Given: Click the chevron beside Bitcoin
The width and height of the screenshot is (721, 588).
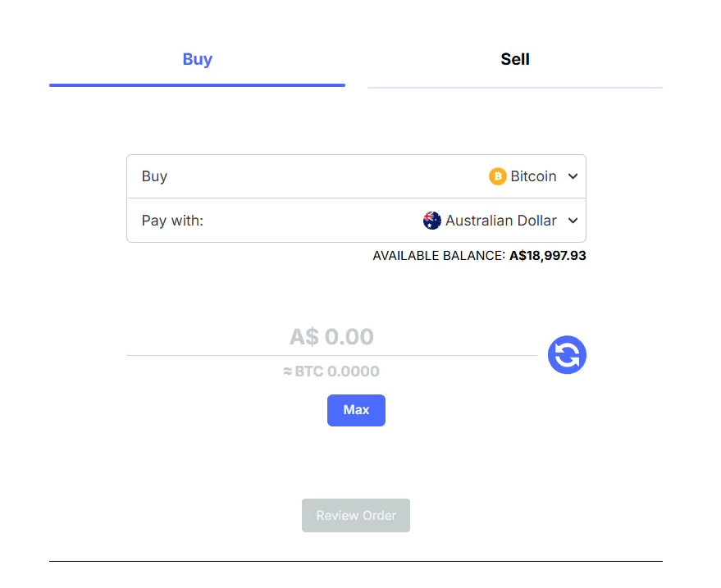Looking at the screenshot, I should pyautogui.click(x=574, y=175).
